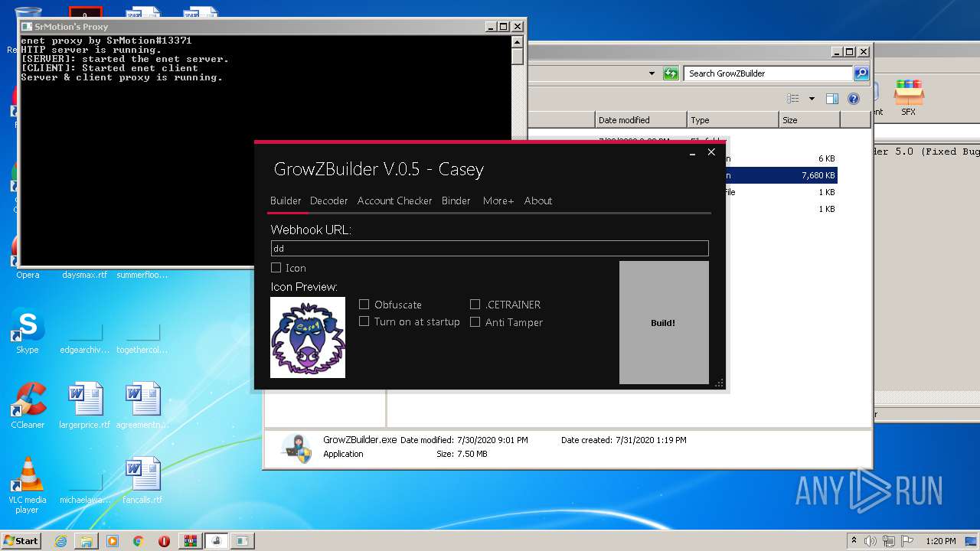The image size is (980, 551).
Task: Select largerprice.rtf desktop file
Action: pos(85,406)
